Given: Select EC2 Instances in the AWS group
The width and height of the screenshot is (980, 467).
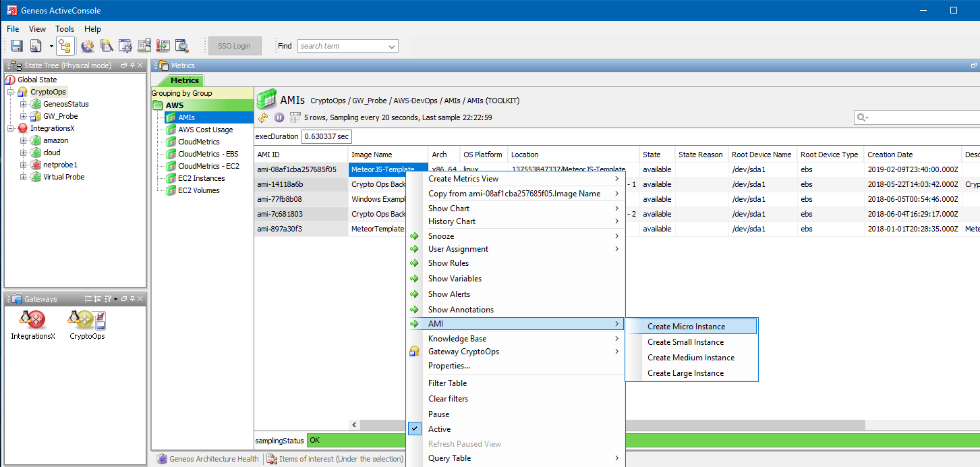Looking at the screenshot, I should [201, 178].
